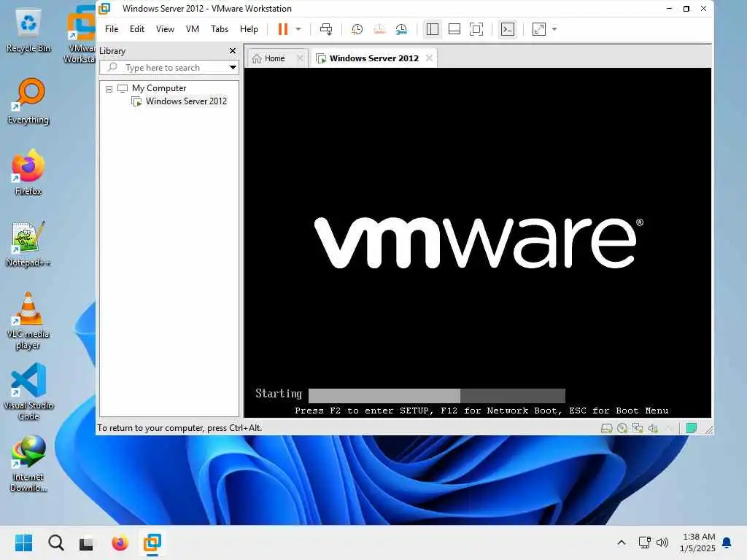The height and width of the screenshot is (560, 747).
Task: Click the green message log icon
Action: coord(692,428)
